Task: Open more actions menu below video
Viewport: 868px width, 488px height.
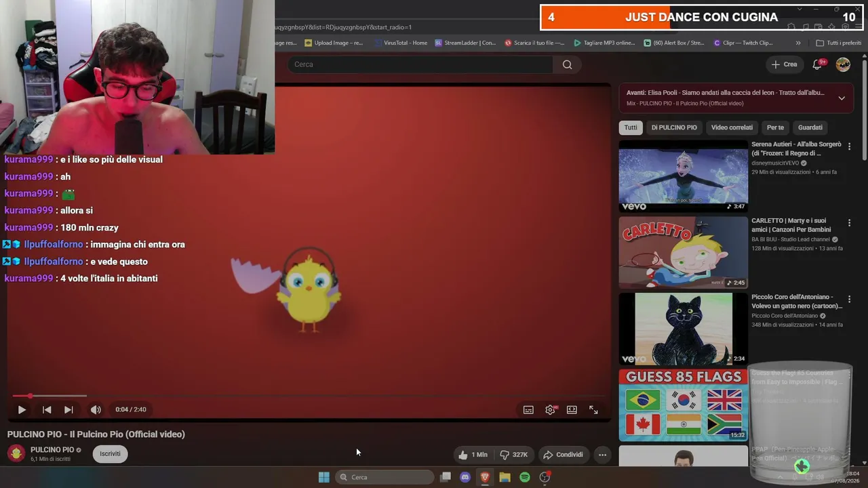Action: point(602,455)
